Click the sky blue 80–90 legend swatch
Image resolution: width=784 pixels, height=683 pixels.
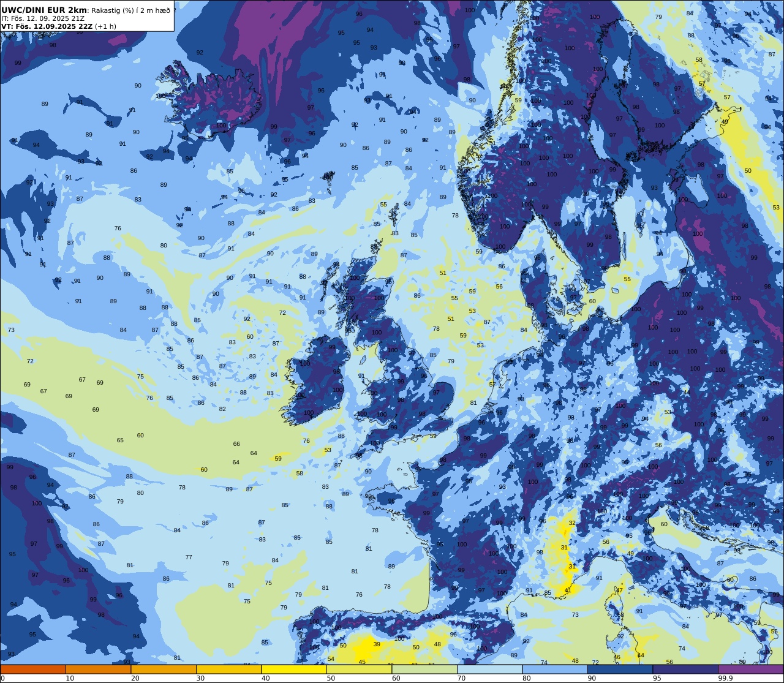point(555,669)
